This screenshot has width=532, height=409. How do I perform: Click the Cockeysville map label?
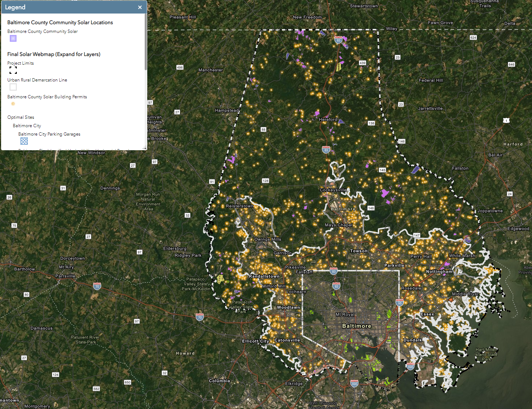tap(333, 190)
